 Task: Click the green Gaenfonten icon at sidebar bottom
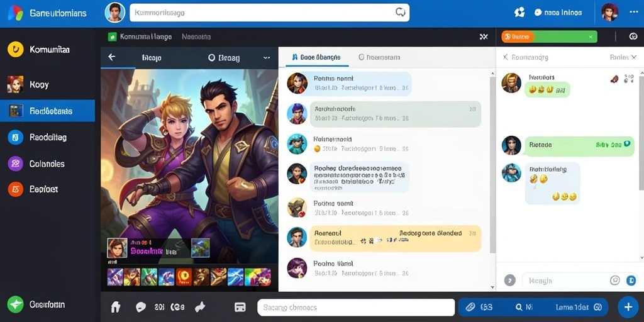coord(15,304)
